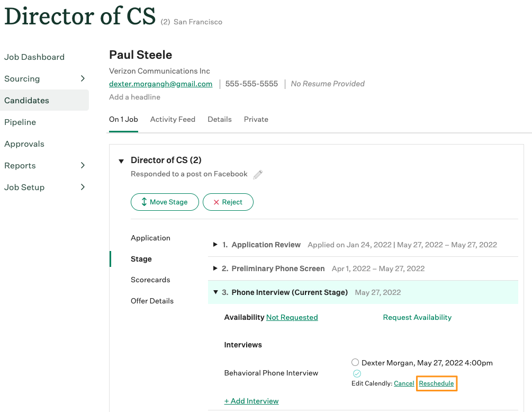Viewport: 532px width, 412px height.
Task: Click Add a headline field
Action: coord(134,97)
